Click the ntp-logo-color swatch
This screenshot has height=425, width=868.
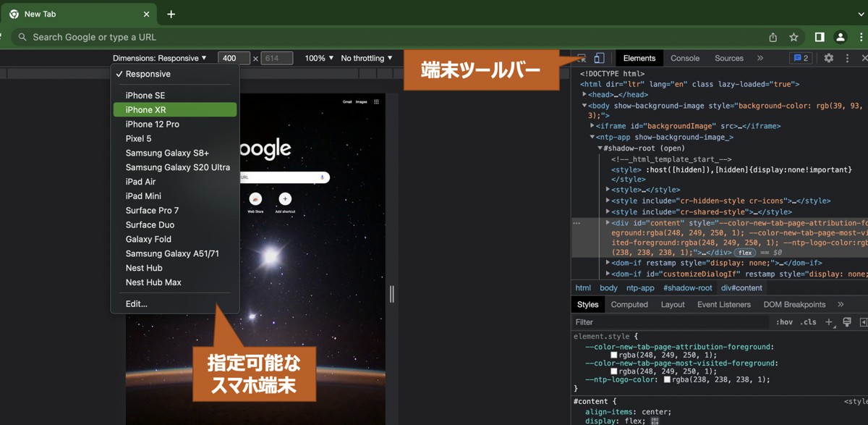tap(665, 379)
